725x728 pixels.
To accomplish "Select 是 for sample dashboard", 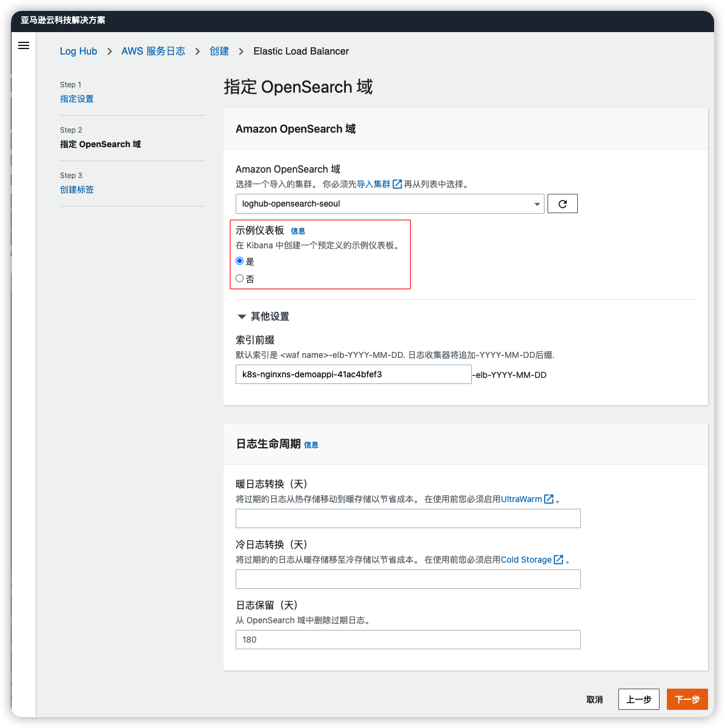I will tap(240, 261).
